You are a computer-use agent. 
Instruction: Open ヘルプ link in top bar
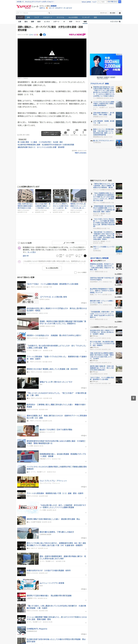click(94, 2)
